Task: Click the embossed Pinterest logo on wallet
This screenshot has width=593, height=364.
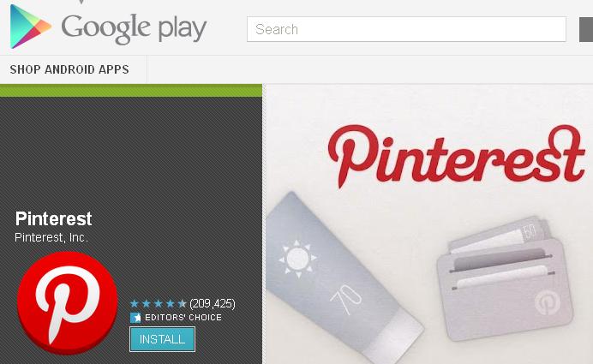Action: [x=548, y=302]
